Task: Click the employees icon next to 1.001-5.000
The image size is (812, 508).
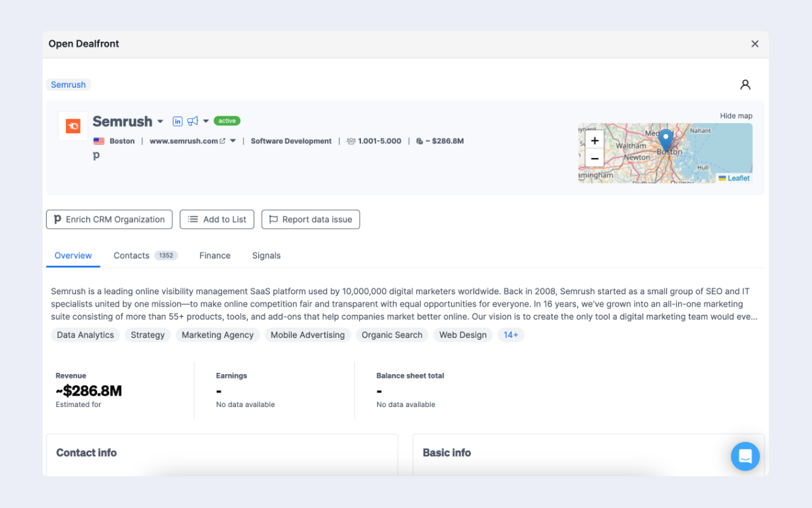Action: click(x=351, y=141)
